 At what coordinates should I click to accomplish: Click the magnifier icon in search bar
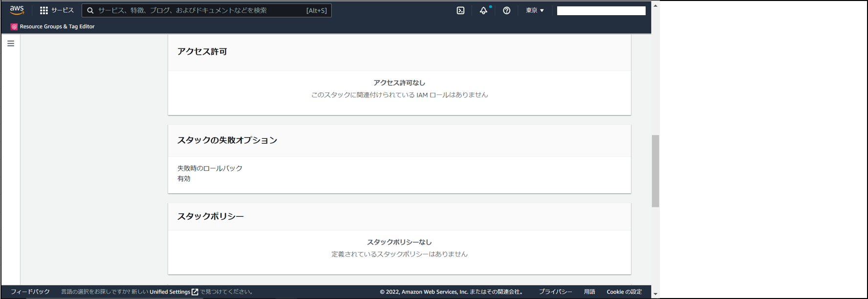click(x=90, y=10)
